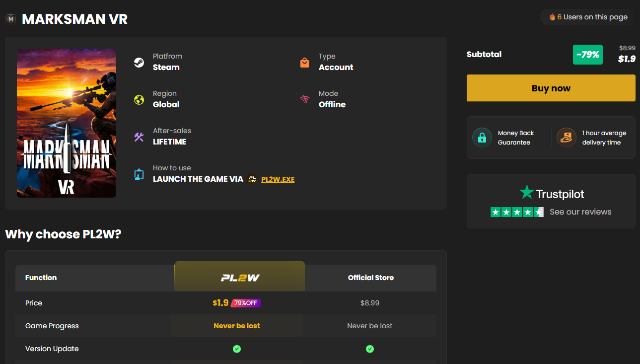The height and width of the screenshot is (364, 640).
Task: Click the Offline mode wifi icon
Action: pos(305,99)
